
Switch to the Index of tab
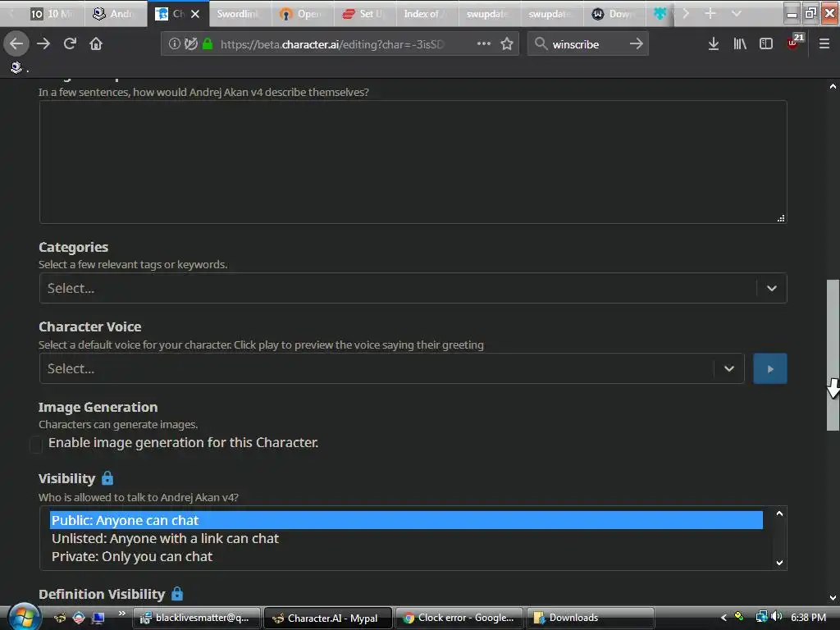pyautogui.click(x=427, y=14)
